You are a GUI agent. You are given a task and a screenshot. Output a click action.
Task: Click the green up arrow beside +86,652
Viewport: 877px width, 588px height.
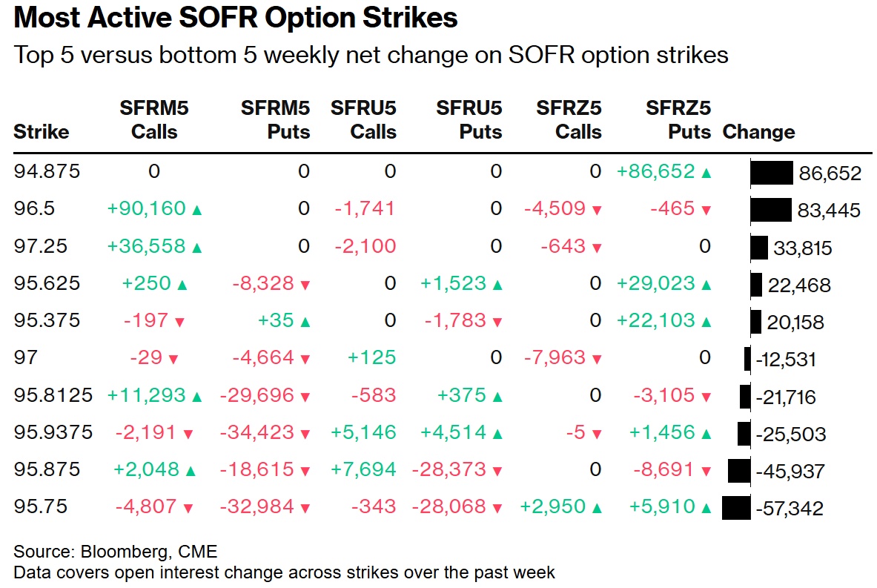(x=706, y=173)
